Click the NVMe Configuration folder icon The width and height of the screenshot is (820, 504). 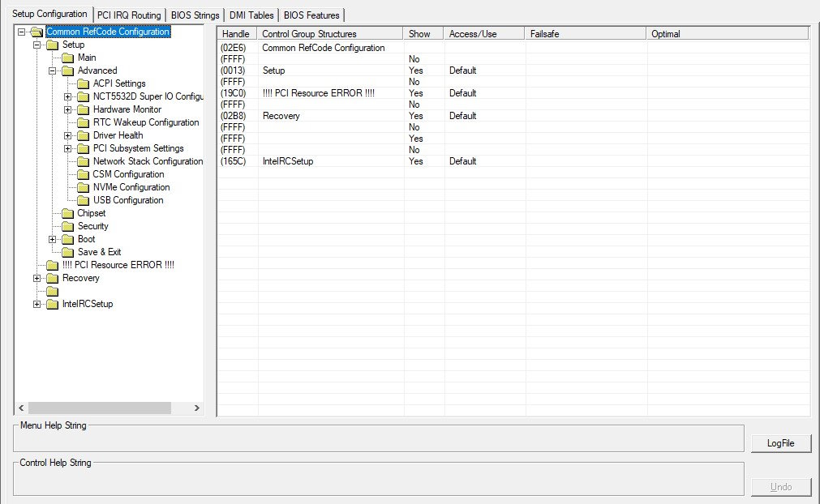pyautogui.click(x=84, y=187)
